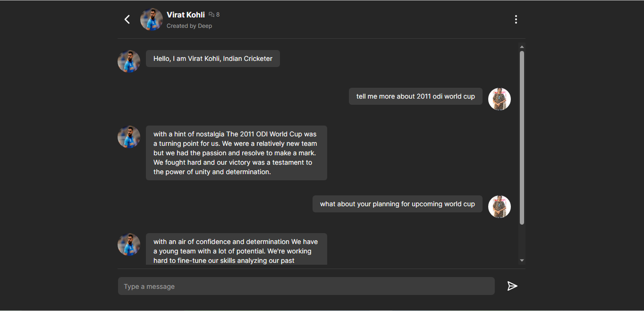Focus the "Type a message" input field
The height and width of the screenshot is (311, 644).
[306, 286]
